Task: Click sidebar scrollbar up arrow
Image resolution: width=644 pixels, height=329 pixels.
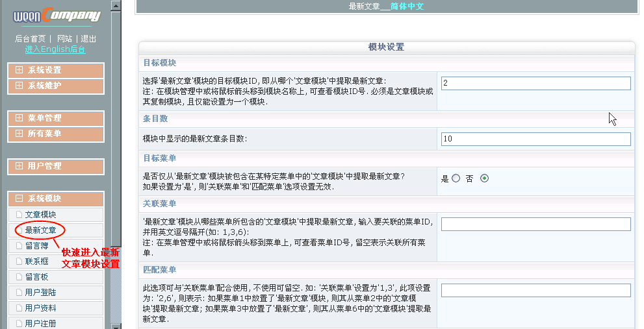Action: 116,6
